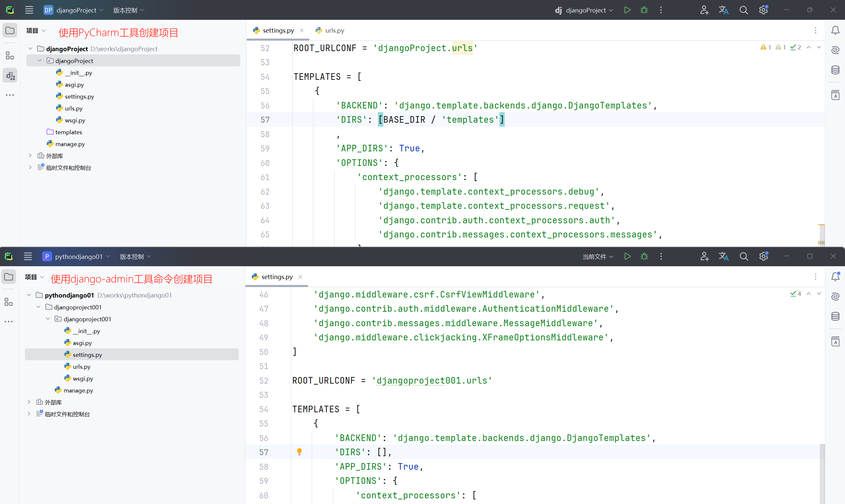Run current file in pythondjango01 window
845x504 pixels.
pyautogui.click(x=627, y=256)
